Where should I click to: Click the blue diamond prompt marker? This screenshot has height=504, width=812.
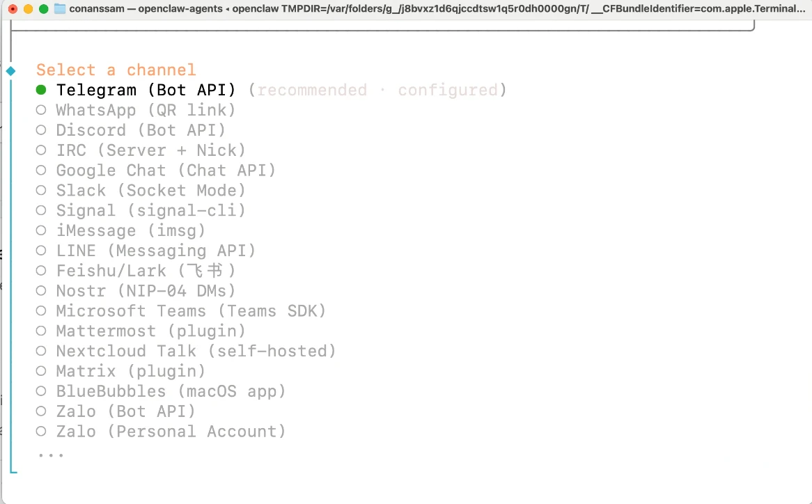point(10,71)
